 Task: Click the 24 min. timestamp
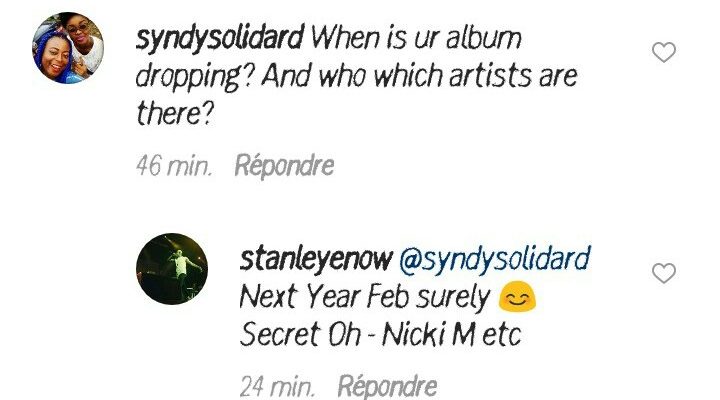point(277,386)
